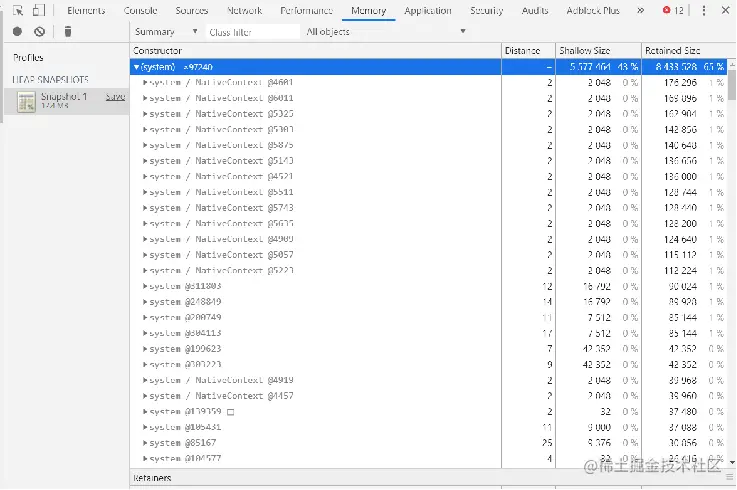This screenshot has height=490, width=737.
Task: Expand the system @199623 row
Action: (145, 349)
